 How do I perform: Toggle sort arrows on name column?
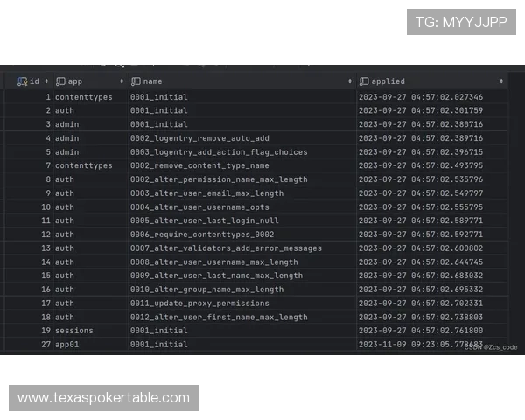[349, 81]
